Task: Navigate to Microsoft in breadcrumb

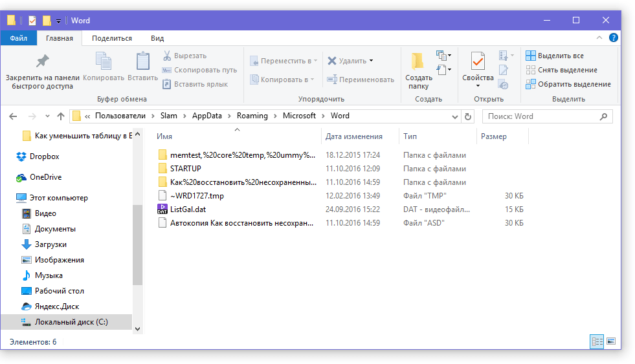Action: [x=299, y=116]
